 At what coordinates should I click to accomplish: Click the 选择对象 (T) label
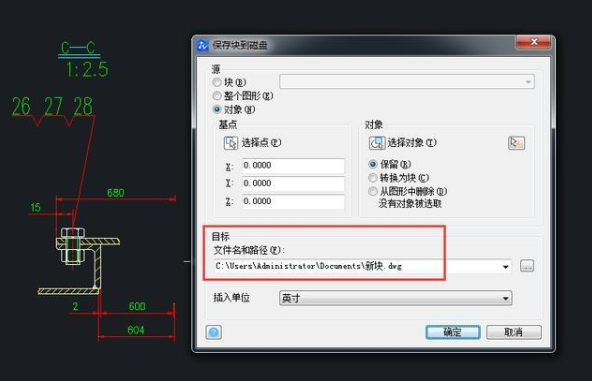tap(412, 143)
